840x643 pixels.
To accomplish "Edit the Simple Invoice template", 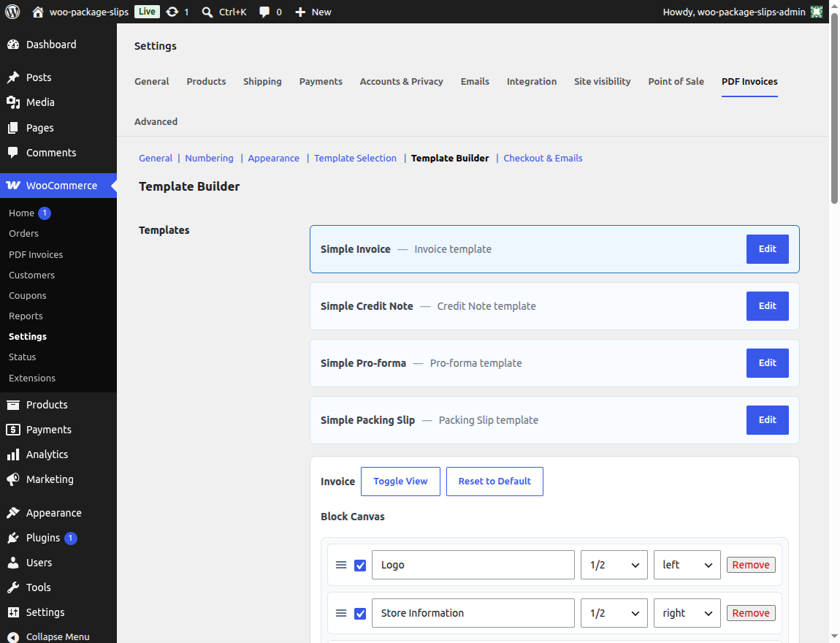I will click(767, 248).
